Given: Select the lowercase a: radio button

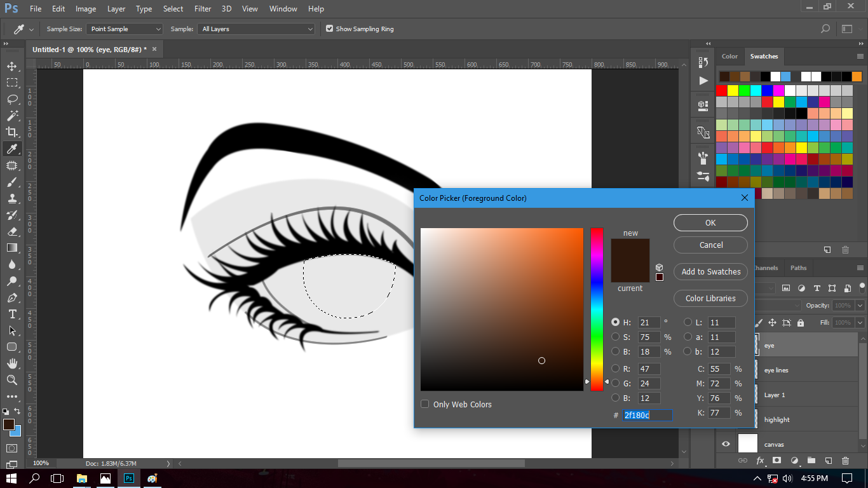Looking at the screenshot, I should click(x=688, y=337).
